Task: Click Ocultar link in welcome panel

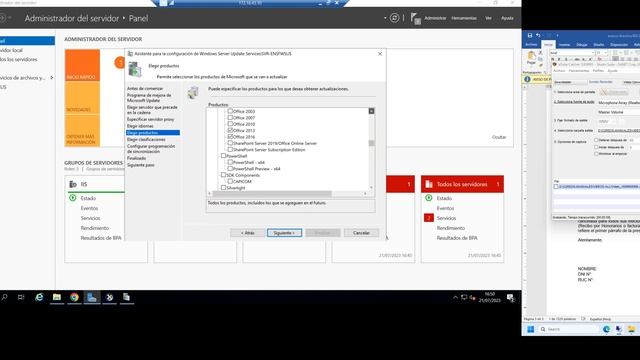Action: 499,137
